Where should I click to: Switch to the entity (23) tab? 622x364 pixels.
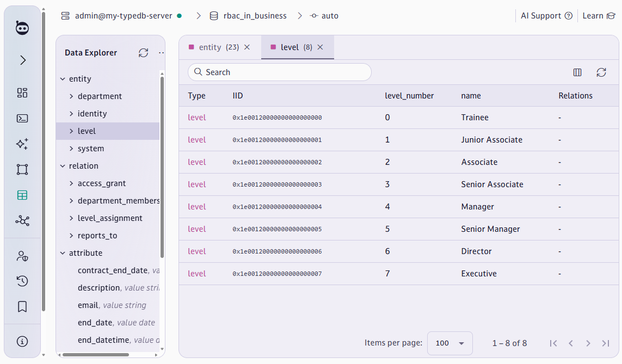pos(219,47)
